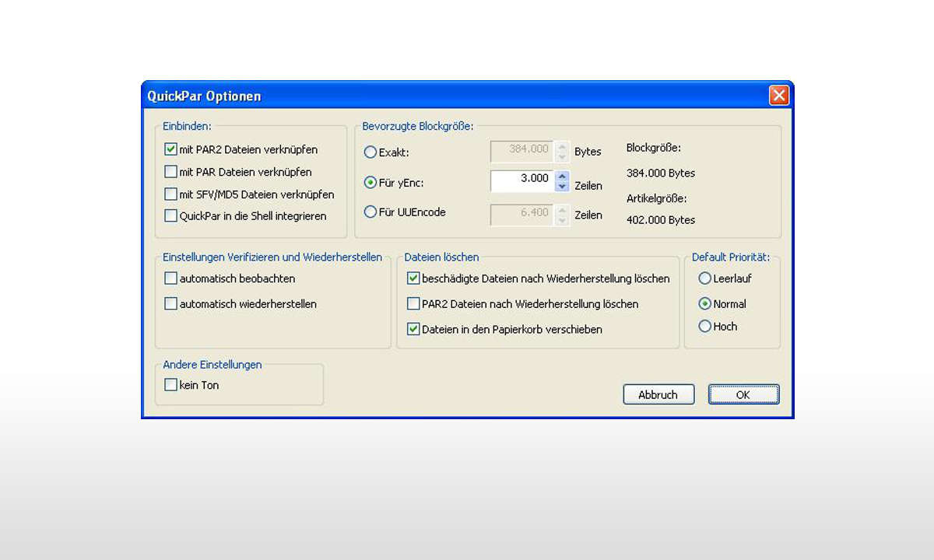
Task: Click the "Artikelgröße:" label
Action: [x=656, y=199]
